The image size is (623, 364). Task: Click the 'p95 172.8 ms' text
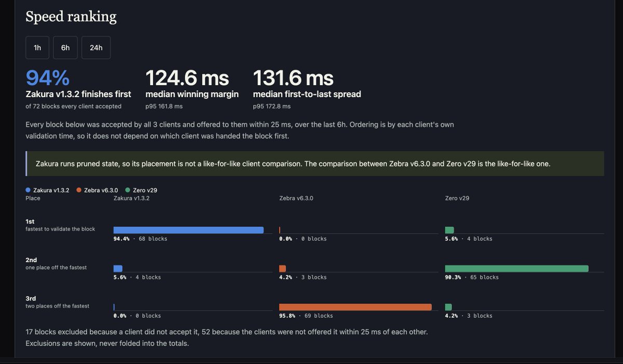click(x=272, y=106)
